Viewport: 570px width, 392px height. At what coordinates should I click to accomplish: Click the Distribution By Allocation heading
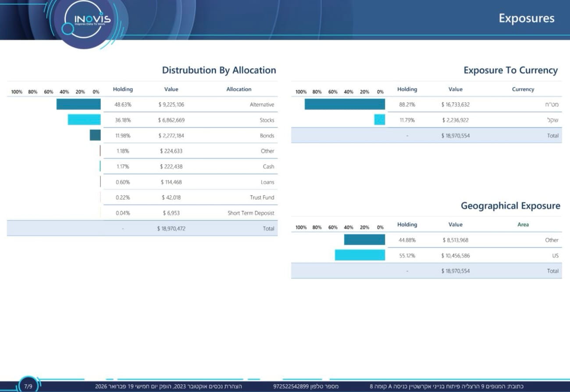(x=219, y=70)
